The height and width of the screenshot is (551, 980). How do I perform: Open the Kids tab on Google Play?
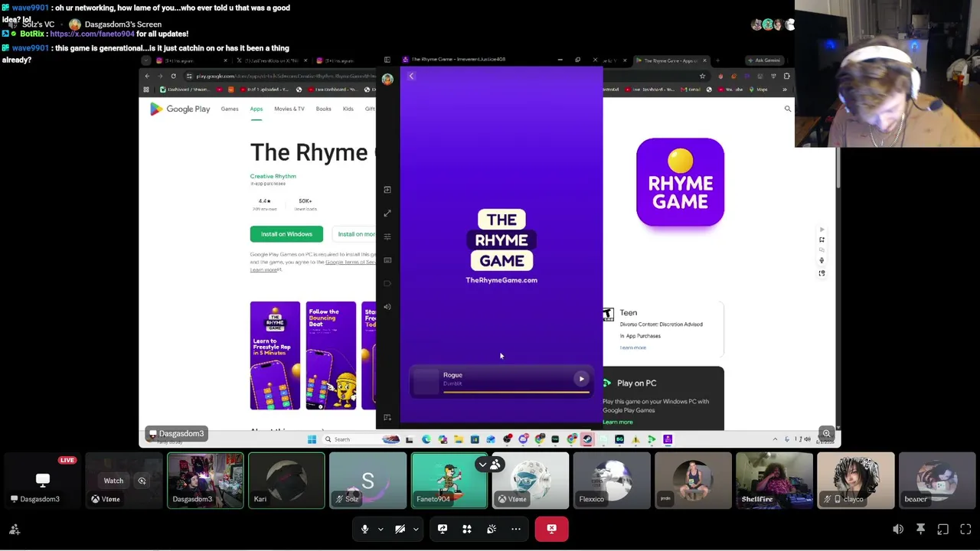tap(348, 109)
